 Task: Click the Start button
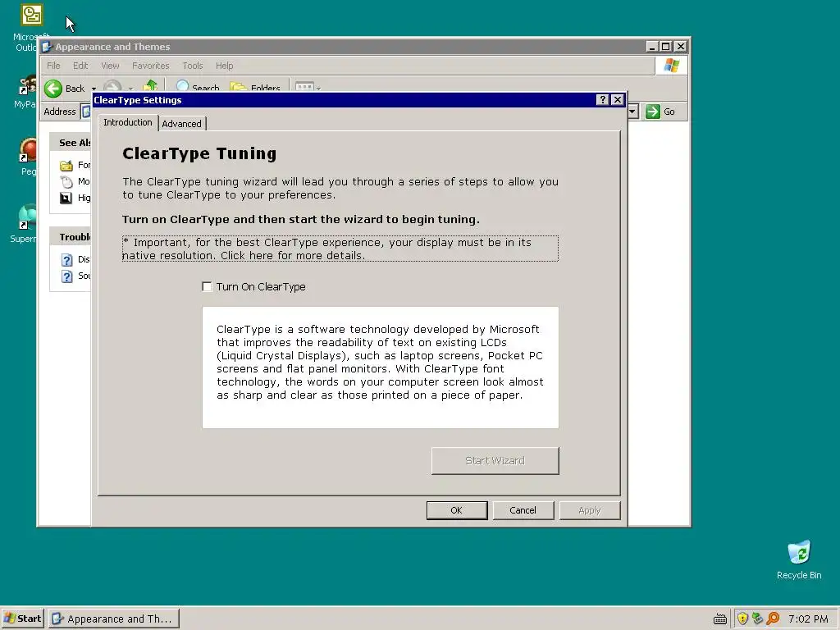(x=22, y=619)
